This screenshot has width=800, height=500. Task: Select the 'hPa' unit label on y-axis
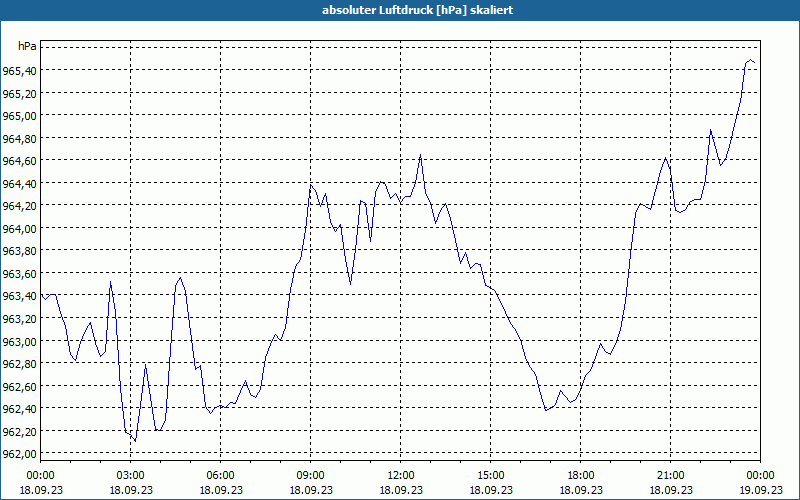point(27,46)
